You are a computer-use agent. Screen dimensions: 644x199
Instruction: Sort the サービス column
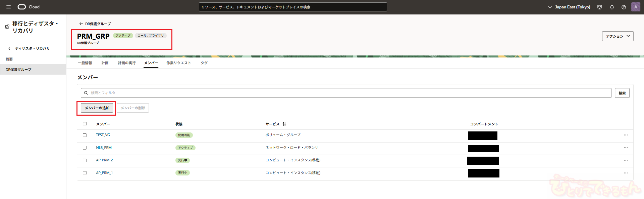tap(284, 124)
